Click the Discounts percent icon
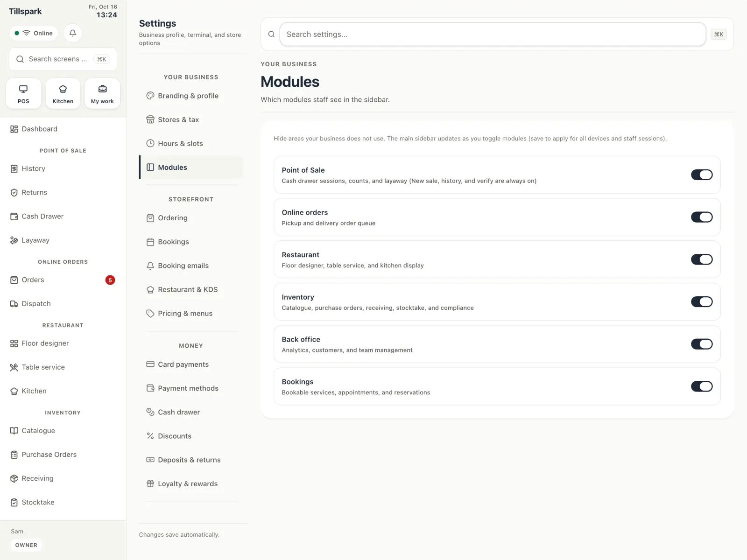Screen dimensions: 747x560 (x=150, y=436)
